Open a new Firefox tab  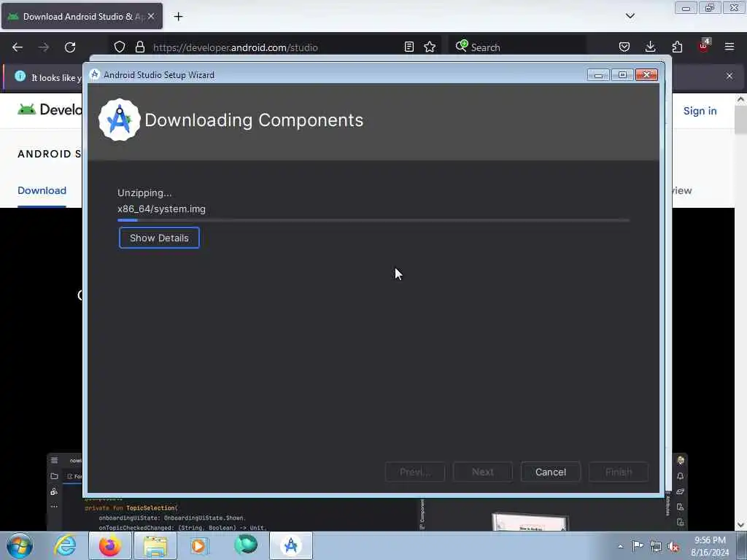tap(178, 17)
